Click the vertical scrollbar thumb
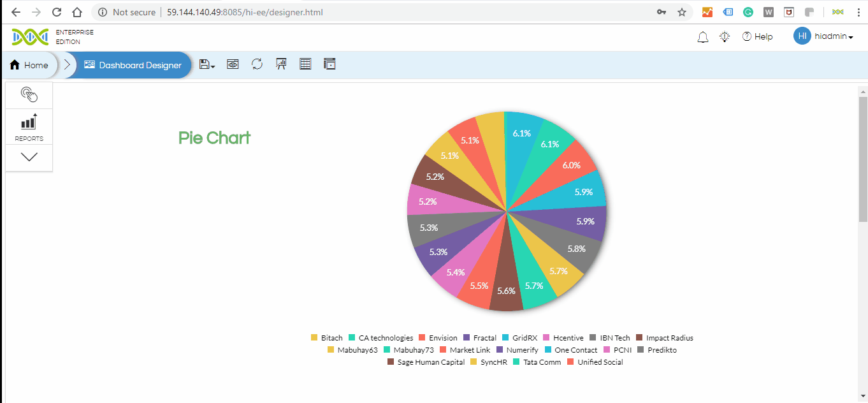 click(863, 159)
